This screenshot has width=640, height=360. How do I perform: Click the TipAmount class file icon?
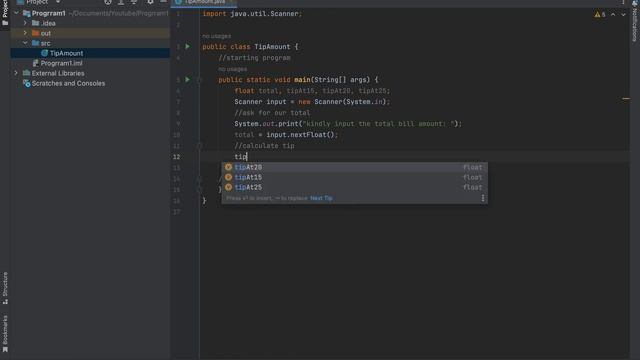44,53
